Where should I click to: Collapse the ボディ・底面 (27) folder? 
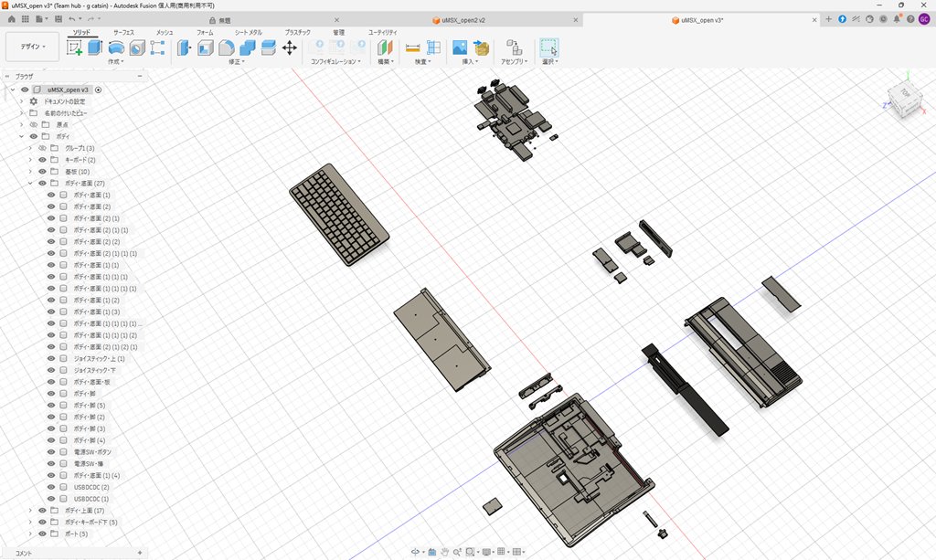(x=30, y=183)
